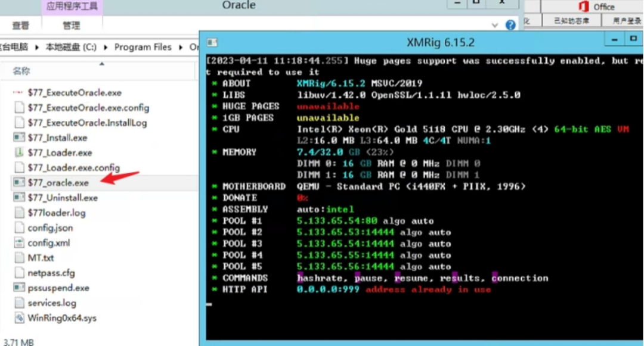Click the Oracle Explorer window title

point(239,5)
